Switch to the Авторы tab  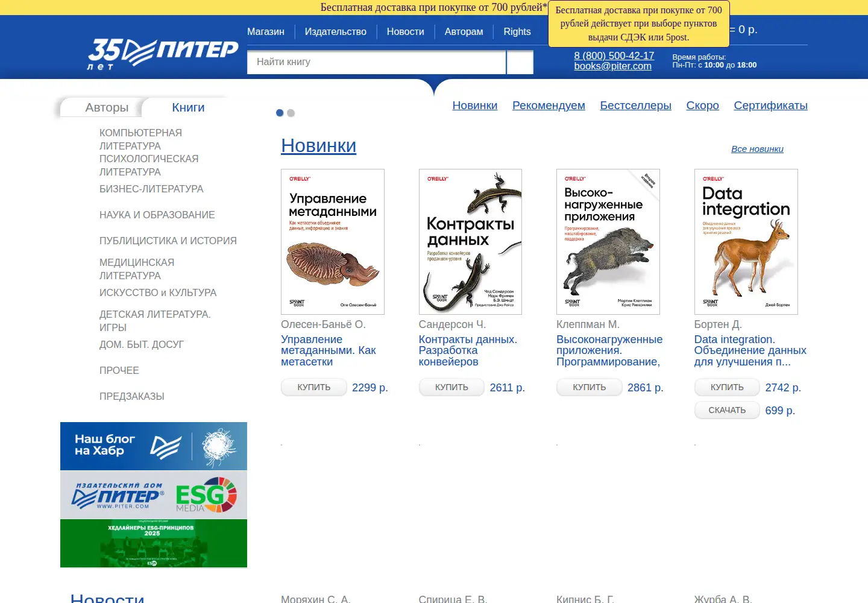(107, 107)
